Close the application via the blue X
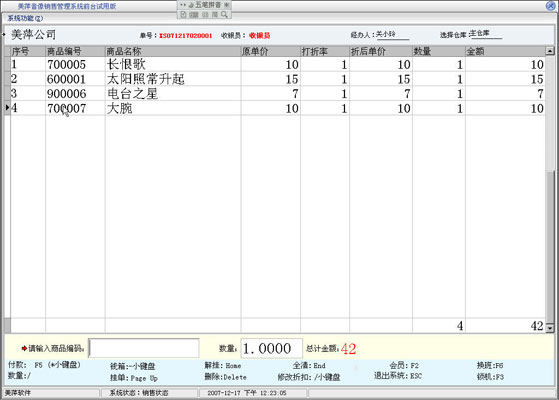Viewport: 559px width, 400px height. tap(550, 6)
